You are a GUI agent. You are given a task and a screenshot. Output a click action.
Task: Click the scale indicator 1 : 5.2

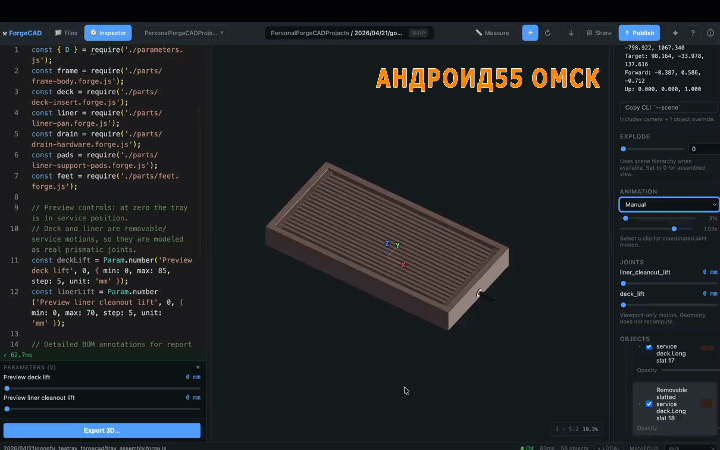576,429
